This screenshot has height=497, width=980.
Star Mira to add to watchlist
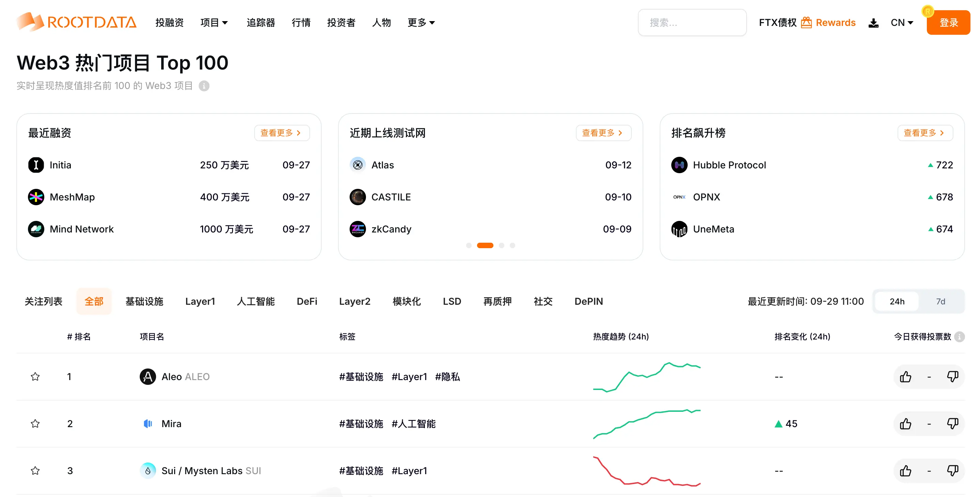35,424
